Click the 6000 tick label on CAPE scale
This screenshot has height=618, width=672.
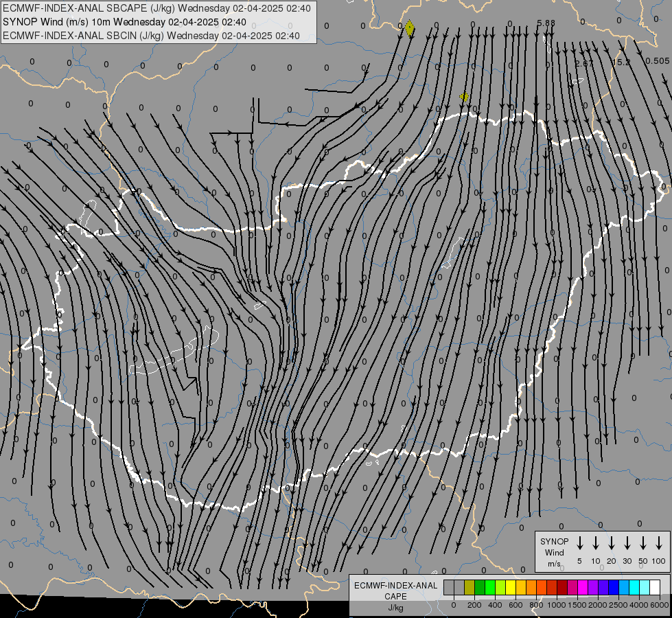(660, 605)
